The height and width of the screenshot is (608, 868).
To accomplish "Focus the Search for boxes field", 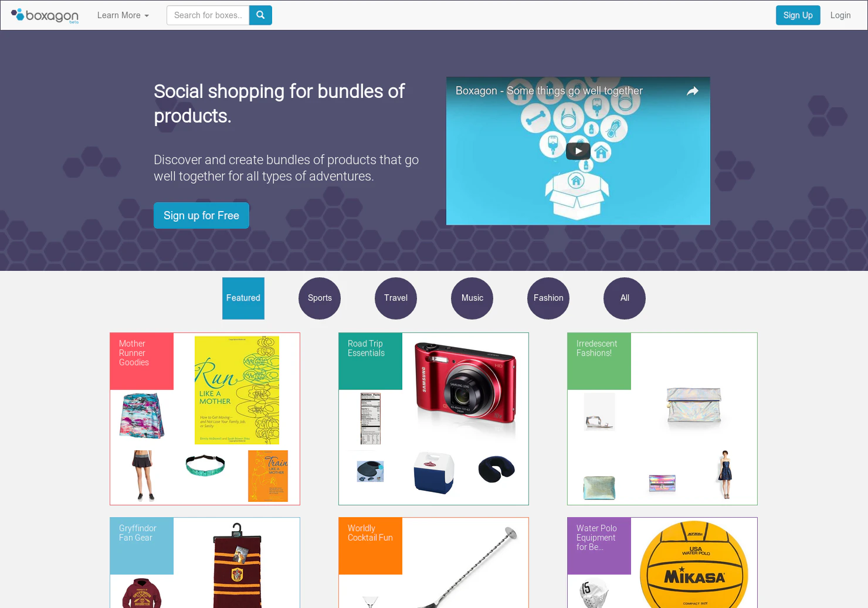I will tap(208, 15).
